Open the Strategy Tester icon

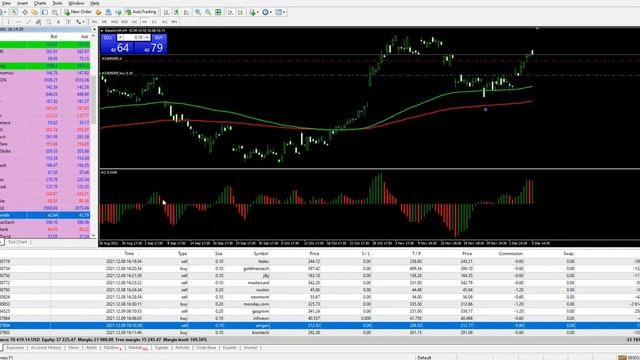(55, 12)
